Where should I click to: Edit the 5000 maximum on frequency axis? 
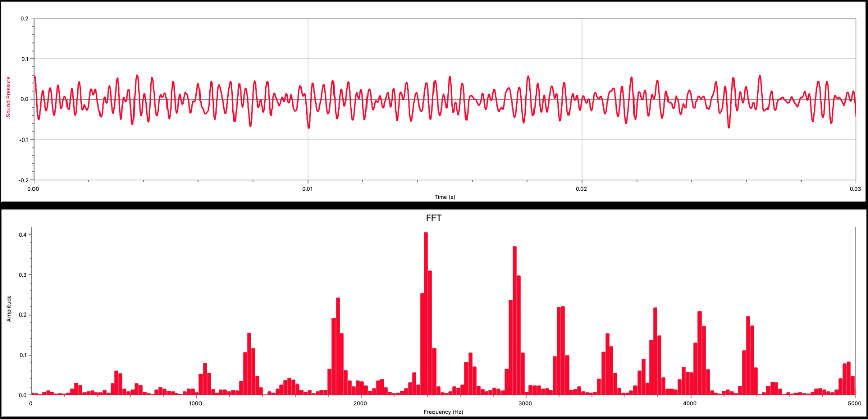[x=854, y=403]
